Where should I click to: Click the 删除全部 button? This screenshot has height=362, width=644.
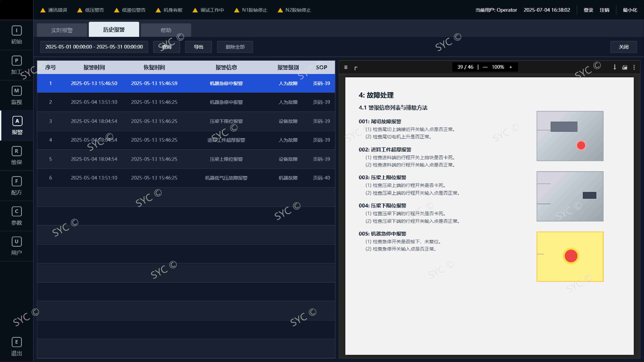[235, 47]
